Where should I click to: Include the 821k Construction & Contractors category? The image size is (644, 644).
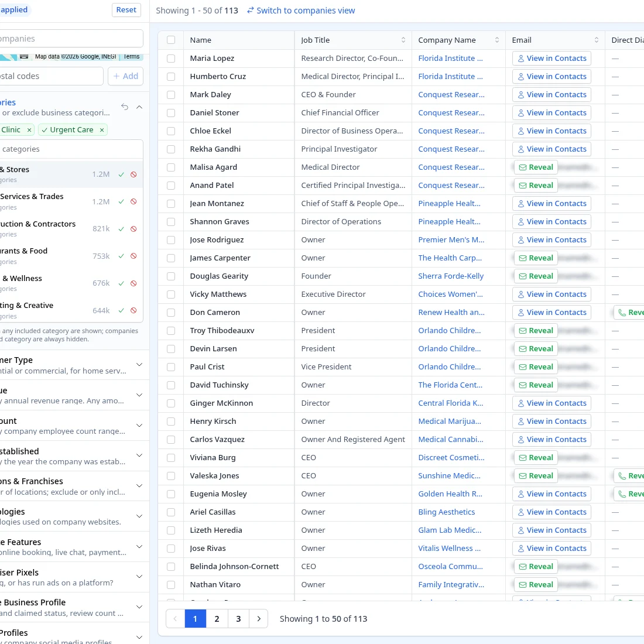point(121,229)
